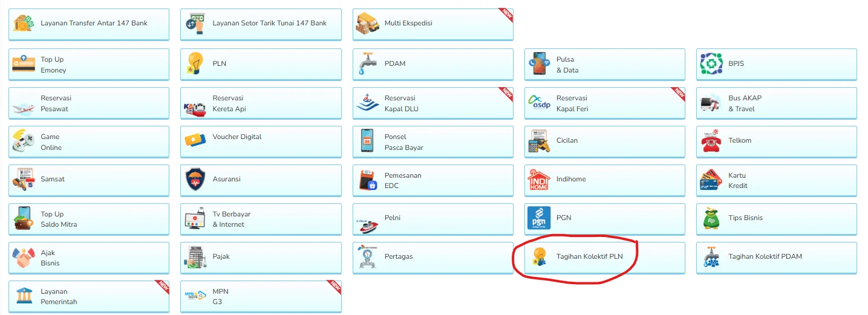Viewport: 868px width, 315px height.
Task: Click the PDAM water faucet icon
Action: click(x=367, y=63)
